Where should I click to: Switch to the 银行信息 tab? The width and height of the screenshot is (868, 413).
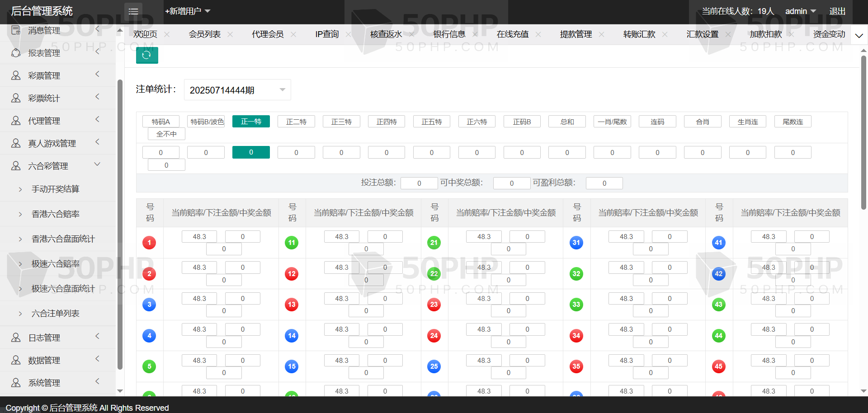(x=449, y=34)
